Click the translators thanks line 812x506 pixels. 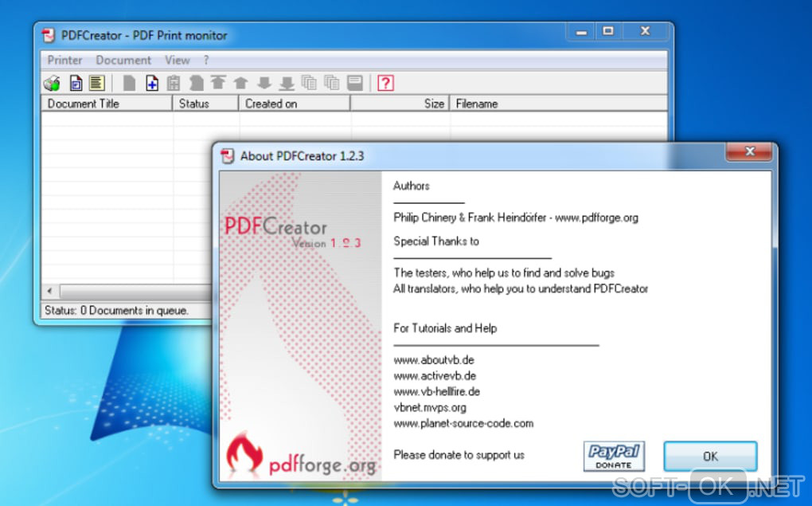click(x=521, y=288)
